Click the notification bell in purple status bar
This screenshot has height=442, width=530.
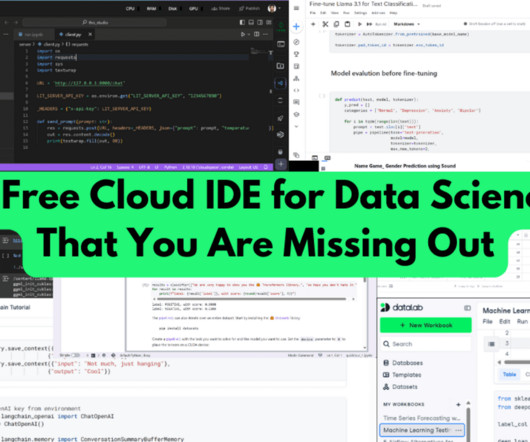pos(266,167)
